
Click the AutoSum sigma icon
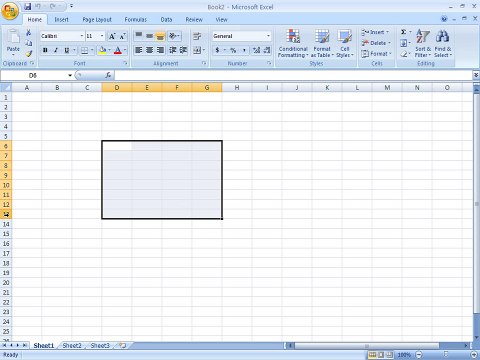tap(404, 32)
